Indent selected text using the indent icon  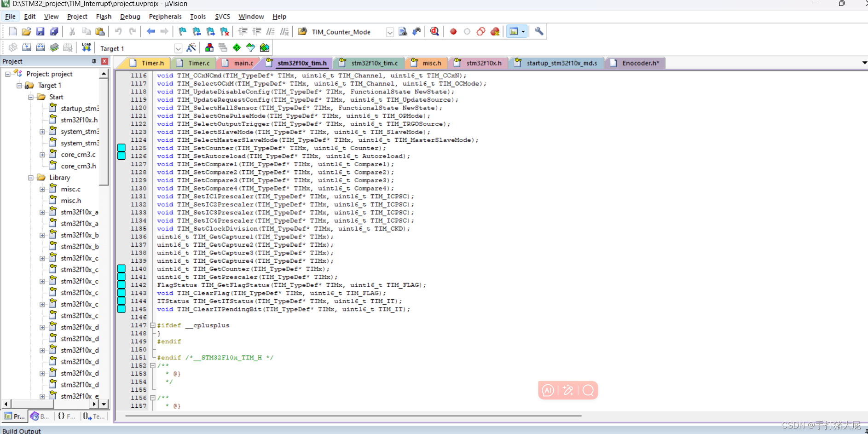point(243,31)
